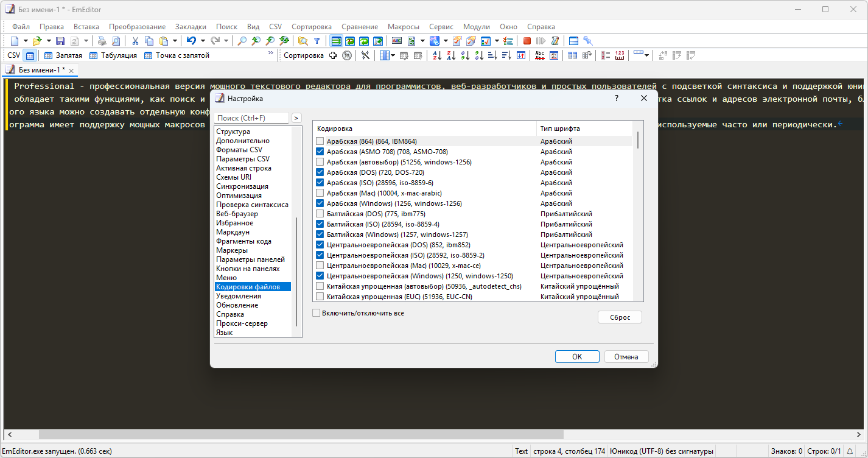This screenshot has width=868, height=458.
Task: Click the Undo arrow icon
Action: tap(191, 41)
